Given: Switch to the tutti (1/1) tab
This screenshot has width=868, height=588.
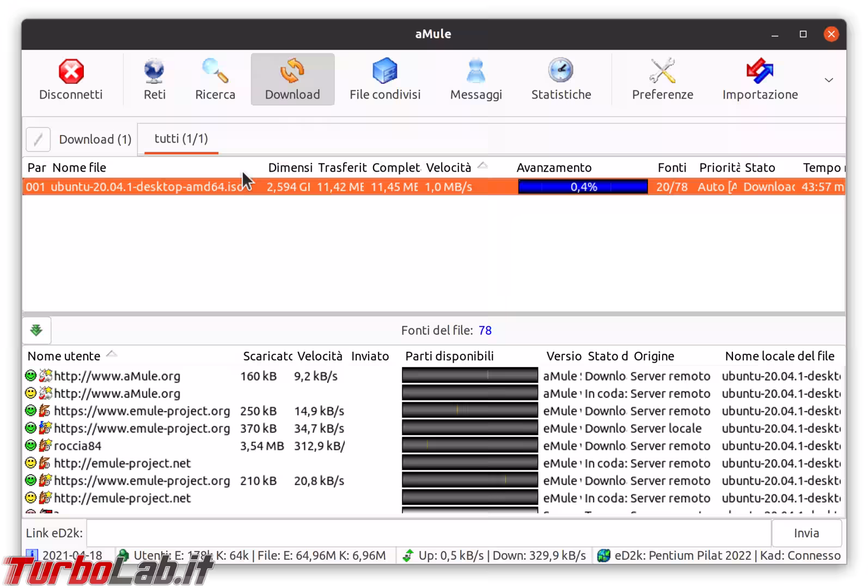Looking at the screenshot, I should (181, 139).
